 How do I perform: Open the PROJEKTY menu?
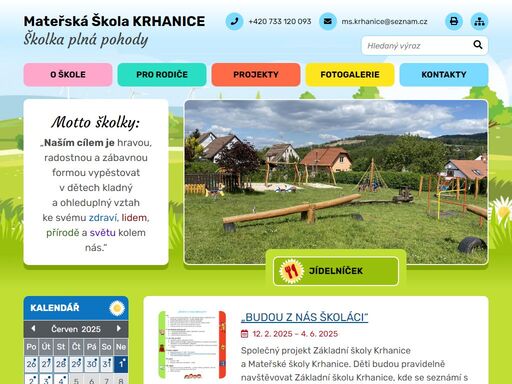click(x=256, y=75)
